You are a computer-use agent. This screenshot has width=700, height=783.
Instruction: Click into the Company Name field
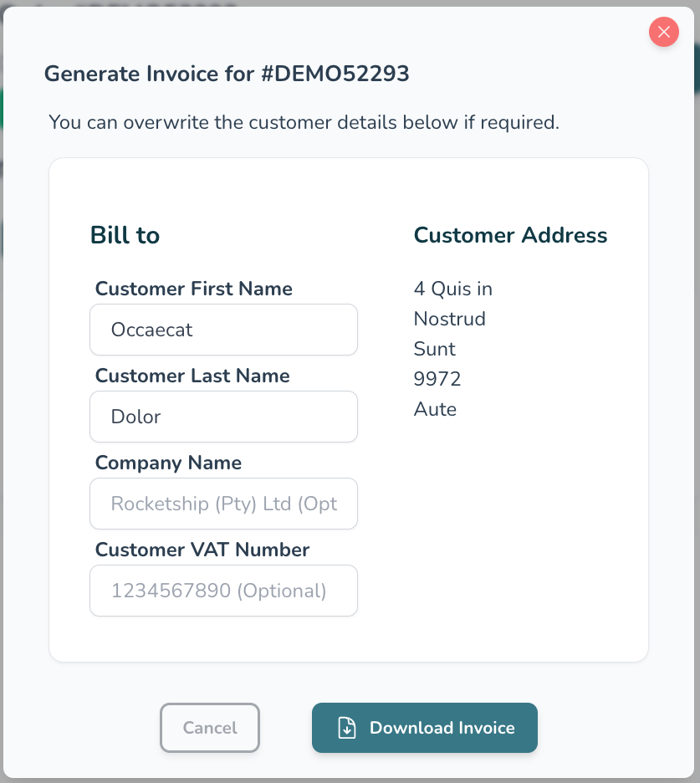[x=223, y=504]
